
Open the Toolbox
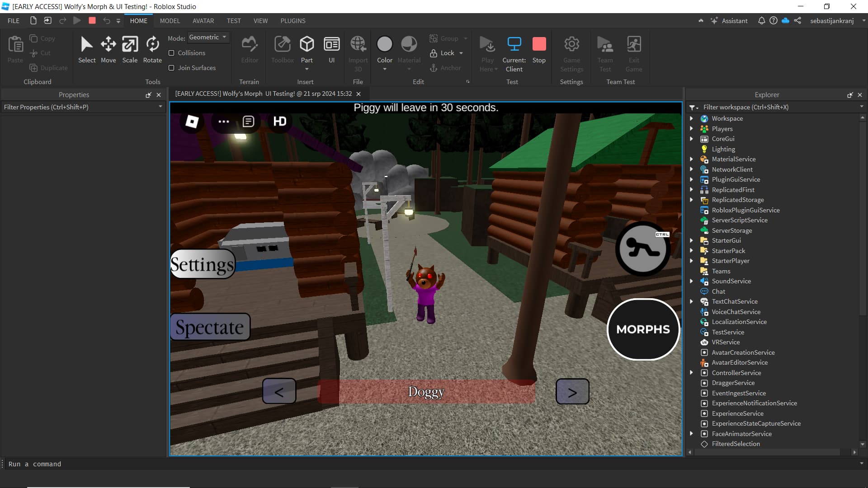pyautogui.click(x=282, y=50)
